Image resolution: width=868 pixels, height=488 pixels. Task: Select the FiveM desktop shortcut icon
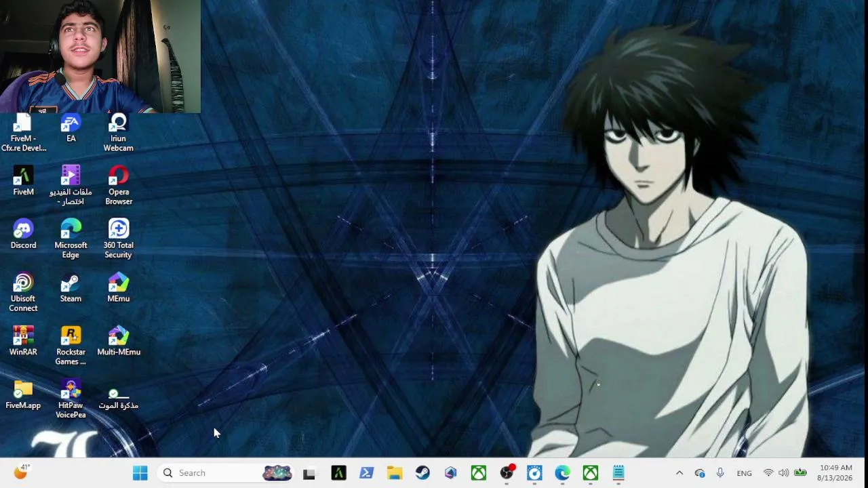coord(23,181)
